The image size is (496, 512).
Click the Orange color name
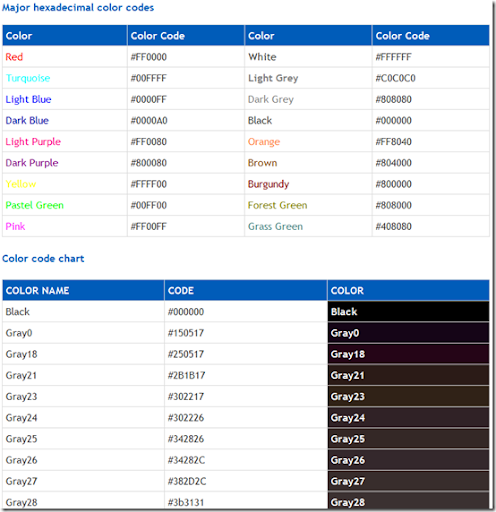pos(264,142)
